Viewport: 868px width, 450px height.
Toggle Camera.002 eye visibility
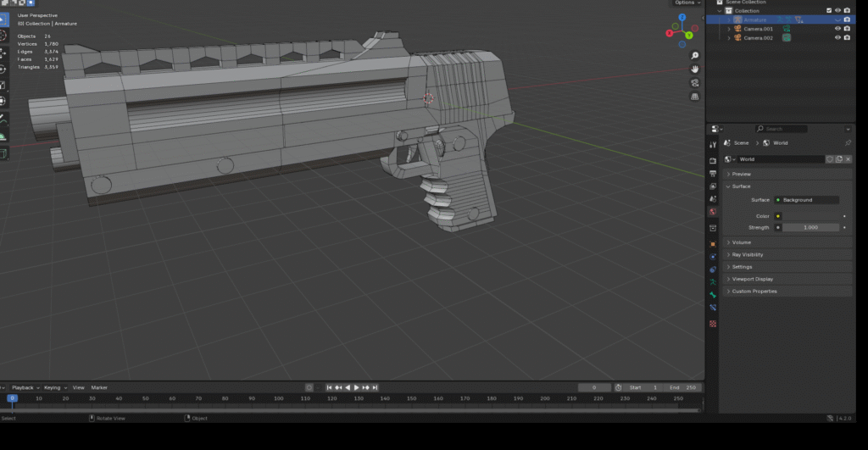tap(837, 38)
